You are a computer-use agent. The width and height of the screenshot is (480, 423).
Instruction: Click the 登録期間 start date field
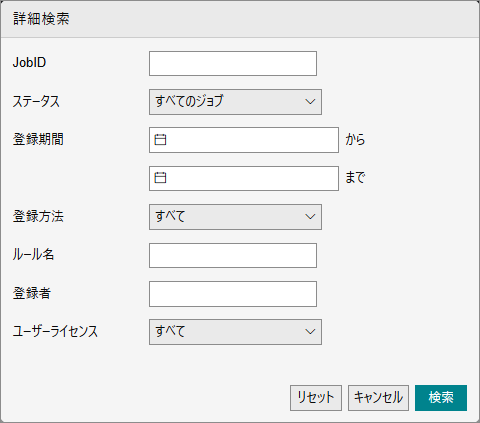click(244, 140)
